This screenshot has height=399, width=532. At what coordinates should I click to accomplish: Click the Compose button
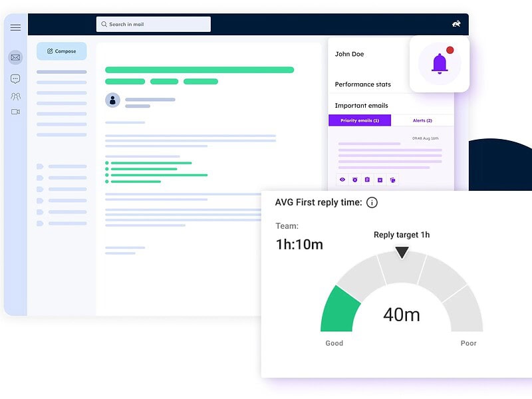click(x=62, y=51)
